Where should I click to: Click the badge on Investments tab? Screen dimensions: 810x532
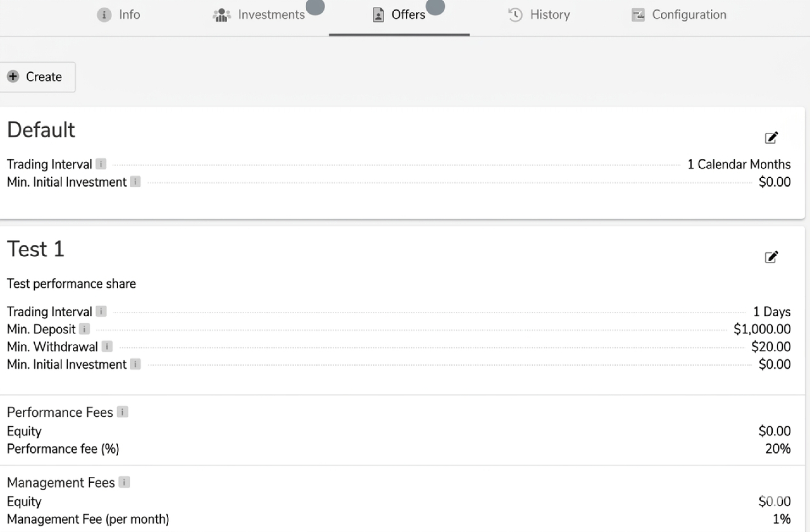point(315,6)
